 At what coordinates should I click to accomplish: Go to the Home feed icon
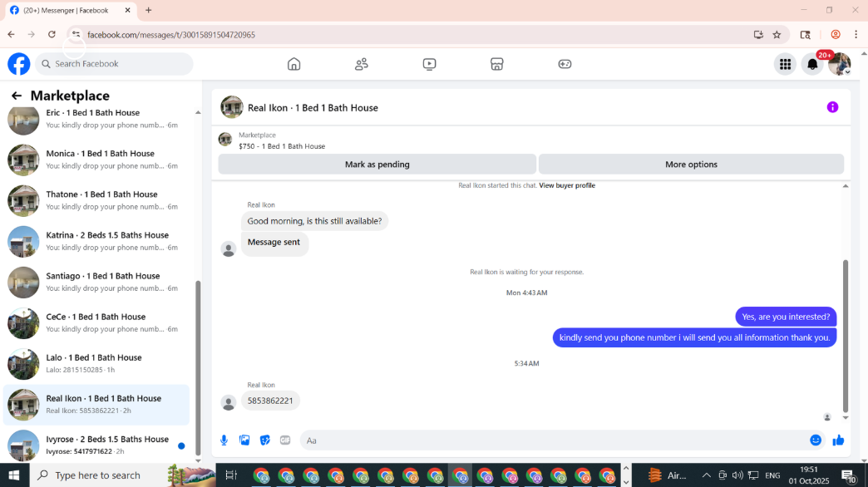[x=294, y=64]
